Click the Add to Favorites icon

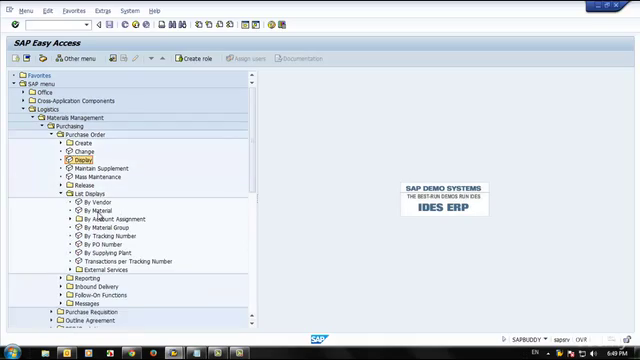click(x=113, y=58)
